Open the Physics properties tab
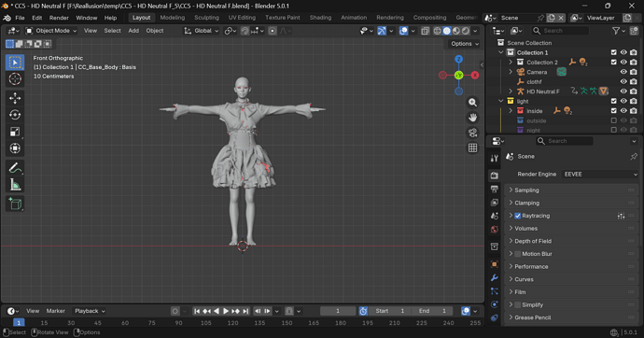The height and width of the screenshot is (338, 644). pos(495,304)
